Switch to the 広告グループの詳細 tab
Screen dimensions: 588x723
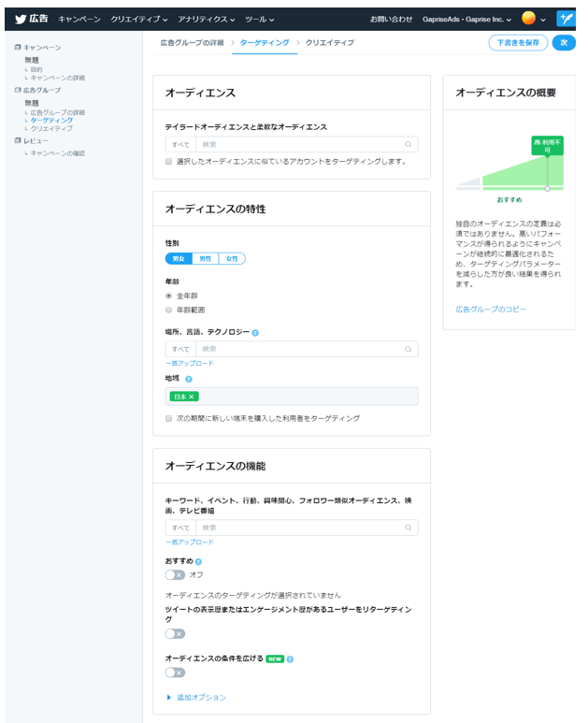189,42
